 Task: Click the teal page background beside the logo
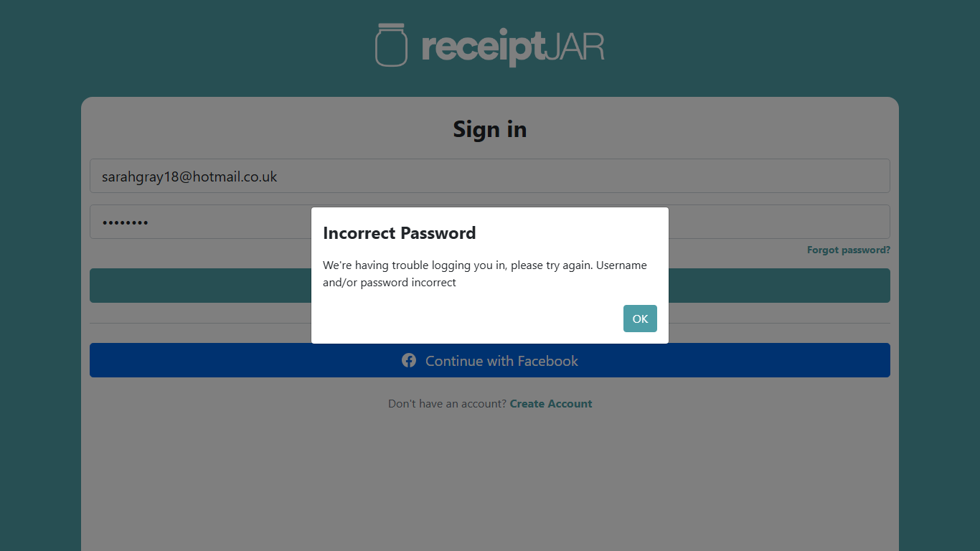point(179,47)
